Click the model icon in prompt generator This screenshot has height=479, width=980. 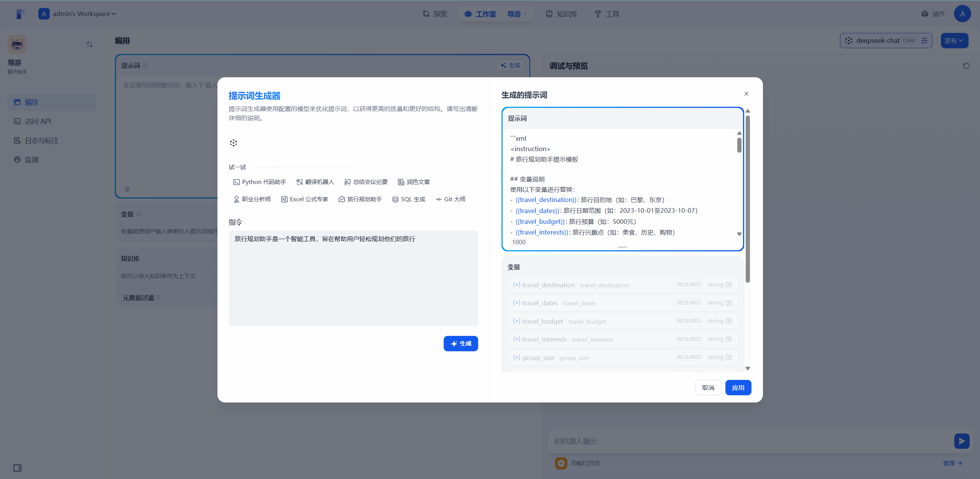(x=234, y=143)
